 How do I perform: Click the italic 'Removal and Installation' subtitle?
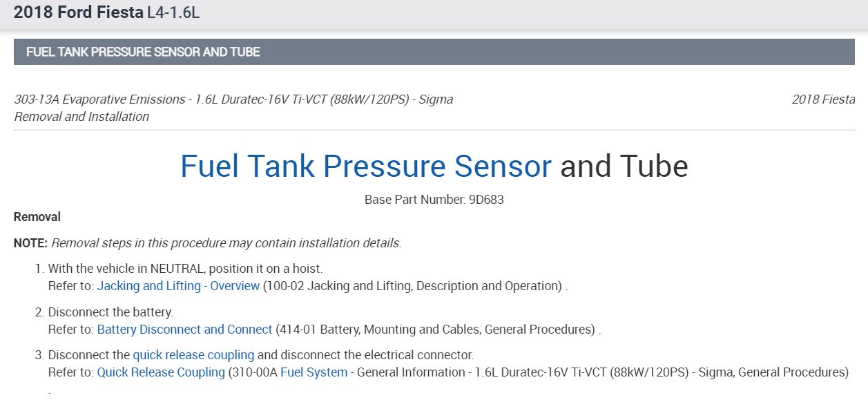[x=81, y=117]
